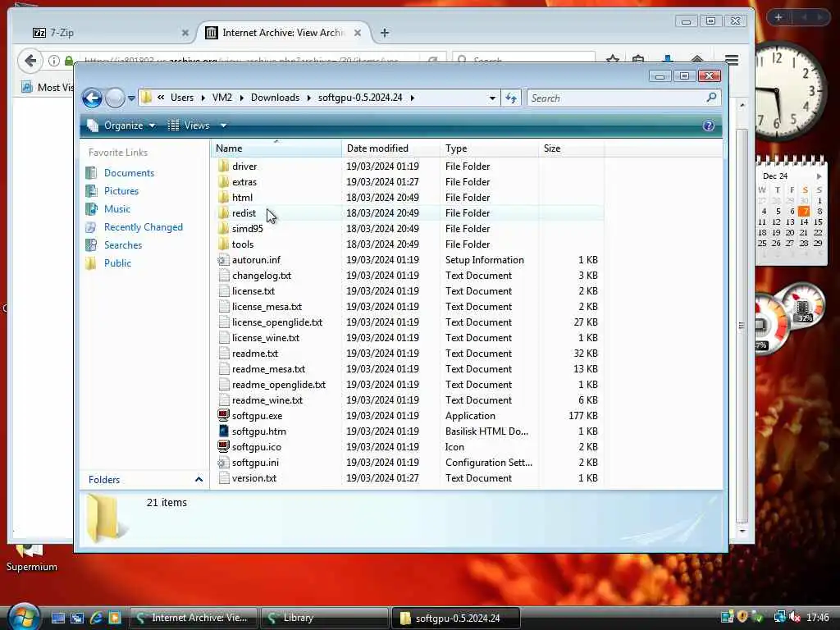840x630 pixels.
Task: Expand breadcrumb arrow after VM2
Action: coord(241,98)
